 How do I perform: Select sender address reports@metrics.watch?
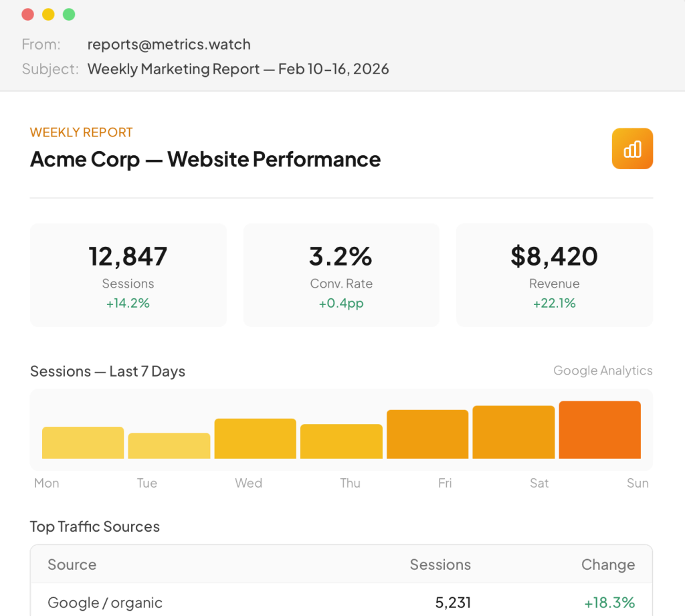169,45
